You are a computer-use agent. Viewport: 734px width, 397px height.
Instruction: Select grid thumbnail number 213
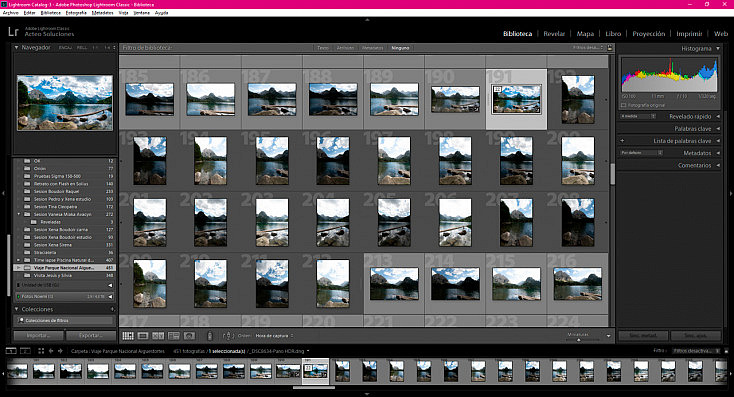394,284
